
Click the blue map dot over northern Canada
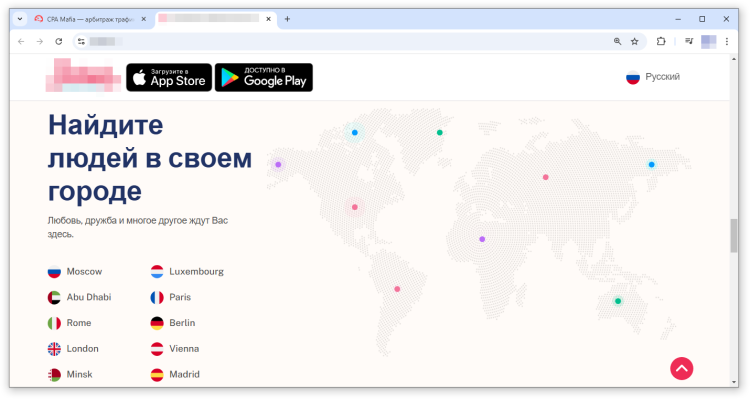354,133
